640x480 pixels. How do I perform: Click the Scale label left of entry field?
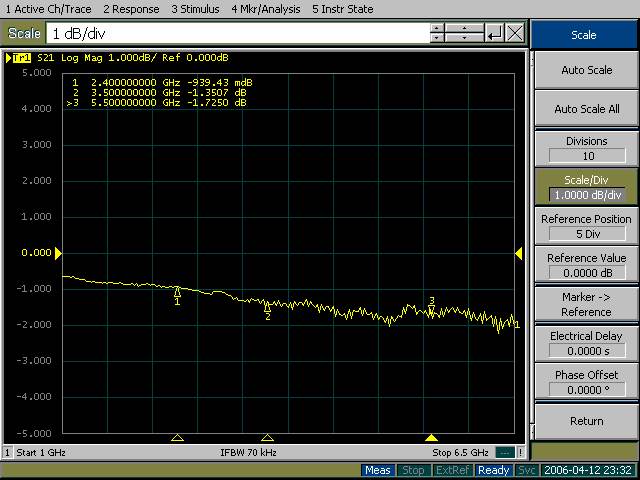click(24, 33)
